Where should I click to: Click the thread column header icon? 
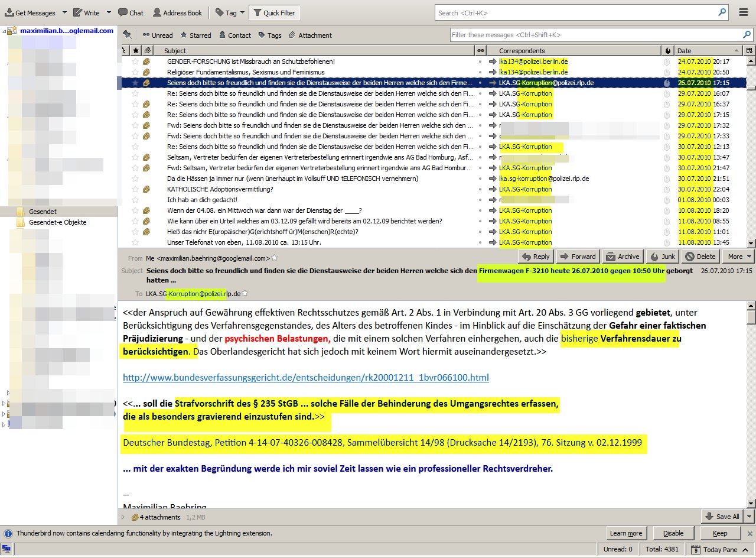coord(125,51)
